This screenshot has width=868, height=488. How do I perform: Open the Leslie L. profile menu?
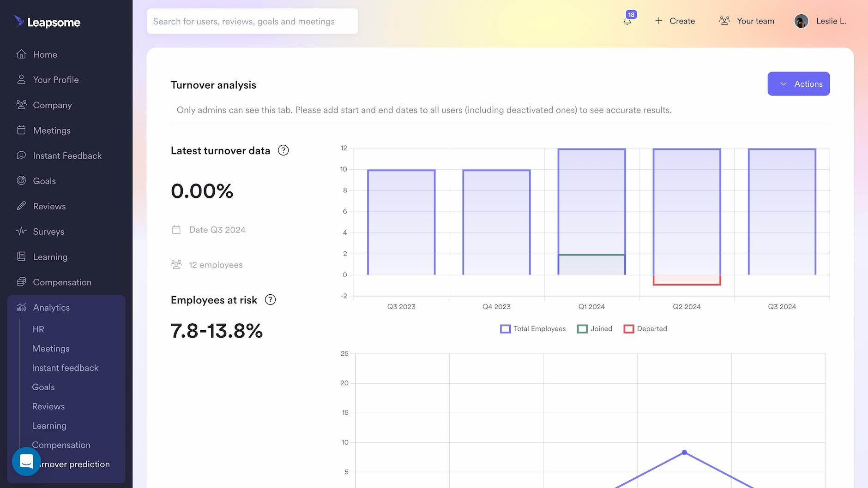(x=820, y=21)
